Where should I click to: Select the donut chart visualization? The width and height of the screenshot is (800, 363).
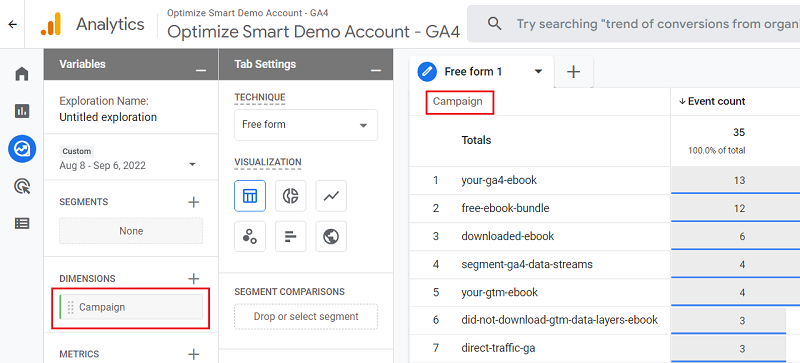click(x=290, y=196)
